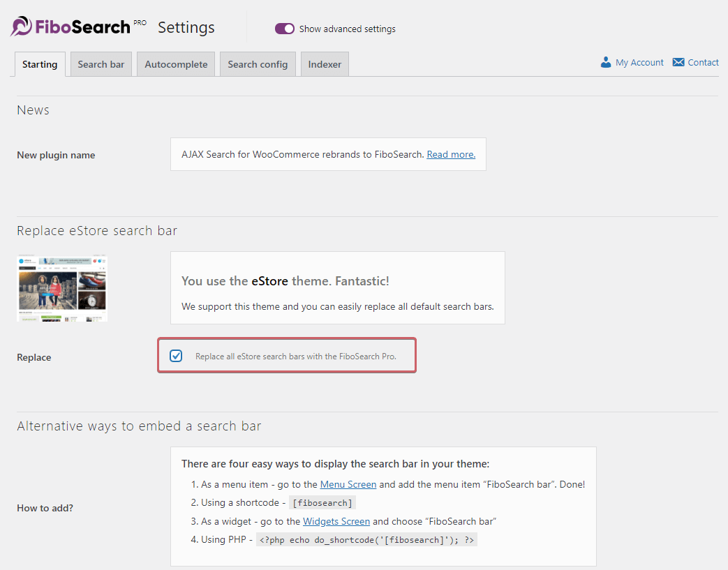Click the 'New plugin name' label
This screenshot has height=570, width=728.
56,155
